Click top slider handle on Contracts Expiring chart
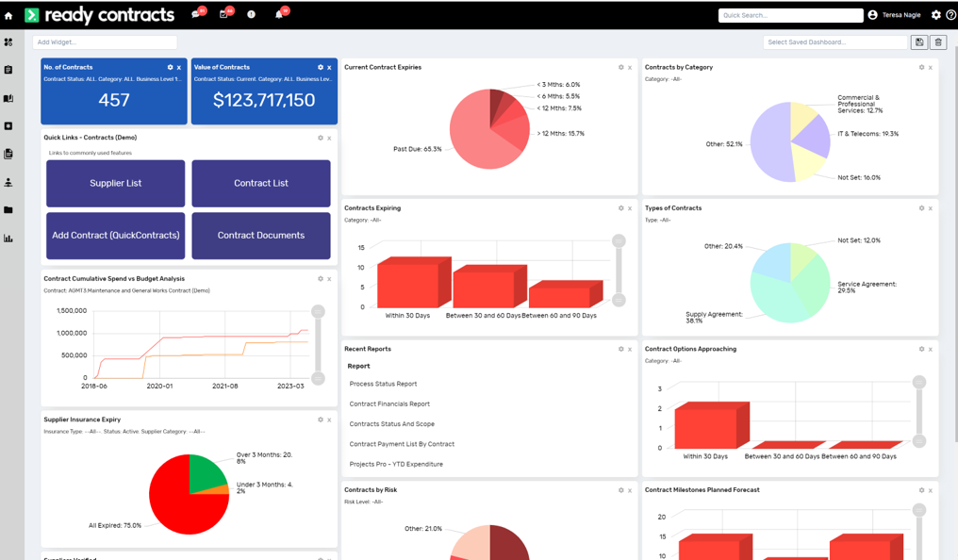This screenshot has height=560, width=958. tap(619, 240)
